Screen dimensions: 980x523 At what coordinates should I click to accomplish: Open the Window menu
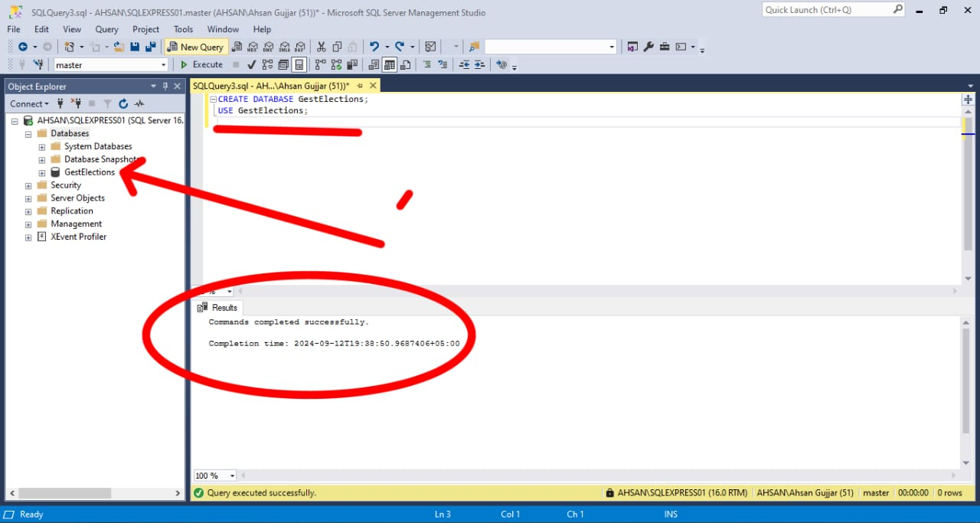[x=223, y=29]
